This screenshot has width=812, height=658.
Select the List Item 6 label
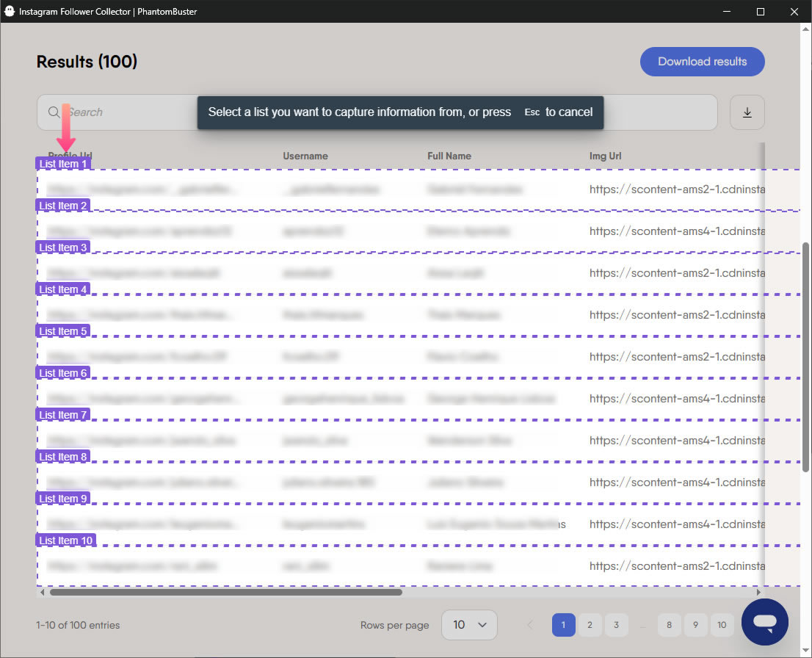click(63, 373)
